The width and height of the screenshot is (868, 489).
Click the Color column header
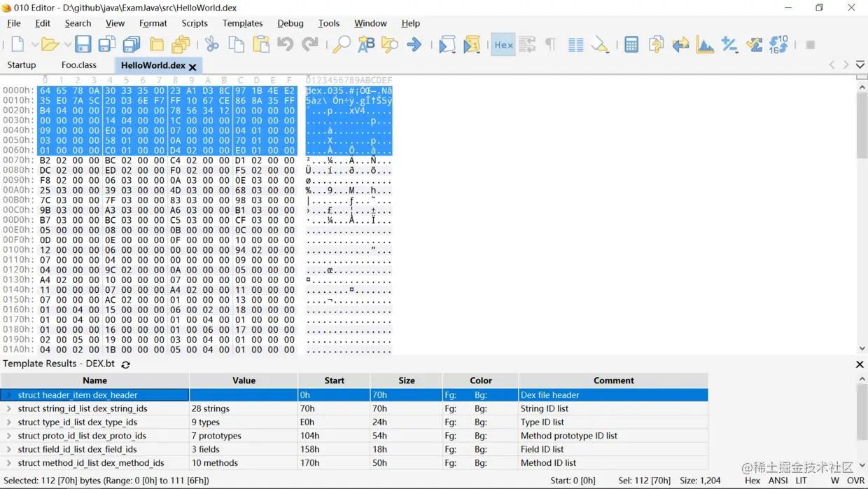[481, 380]
